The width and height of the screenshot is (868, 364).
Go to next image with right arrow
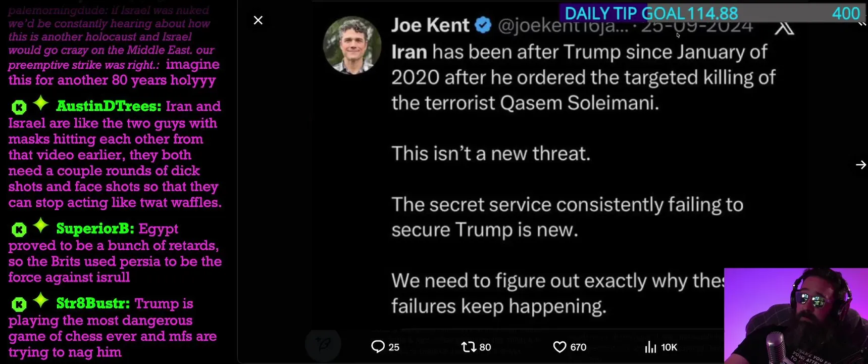(860, 165)
